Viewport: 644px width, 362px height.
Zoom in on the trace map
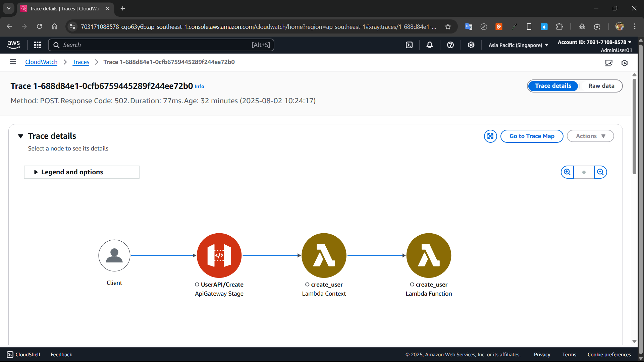[x=567, y=172]
